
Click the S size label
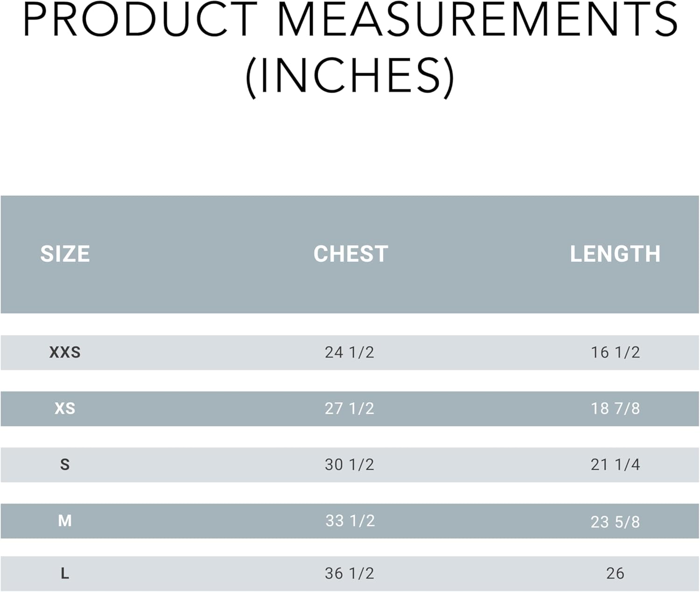click(x=65, y=465)
